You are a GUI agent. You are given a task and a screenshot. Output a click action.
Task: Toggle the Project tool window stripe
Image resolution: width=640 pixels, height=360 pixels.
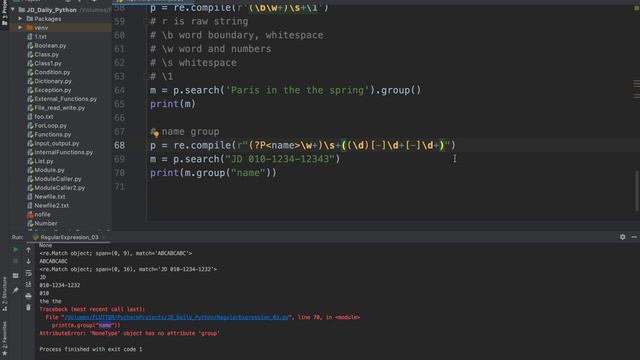(x=4, y=13)
